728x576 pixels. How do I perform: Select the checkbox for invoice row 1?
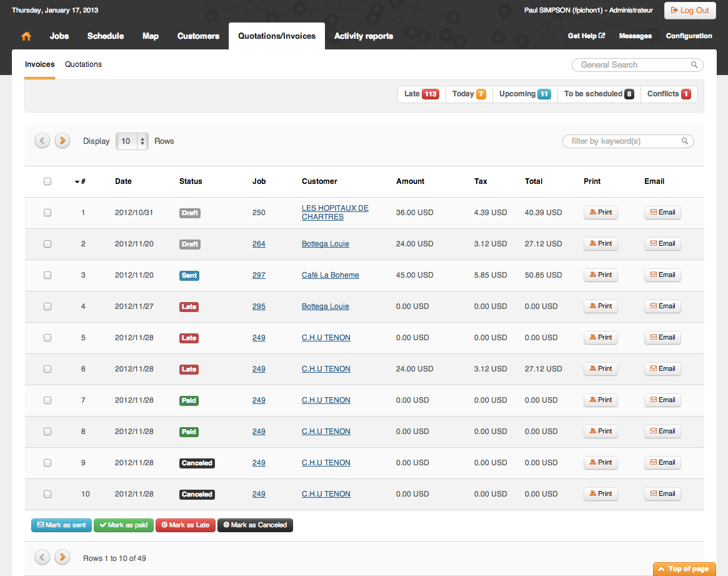pos(47,213)
